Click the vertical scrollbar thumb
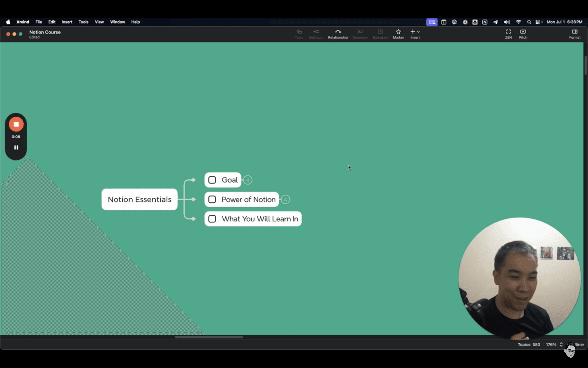588x368 pixels. 585,66
